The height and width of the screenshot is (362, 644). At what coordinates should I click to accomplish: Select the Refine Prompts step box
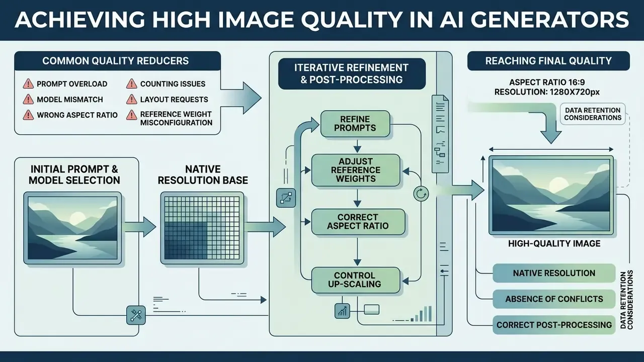356,124
